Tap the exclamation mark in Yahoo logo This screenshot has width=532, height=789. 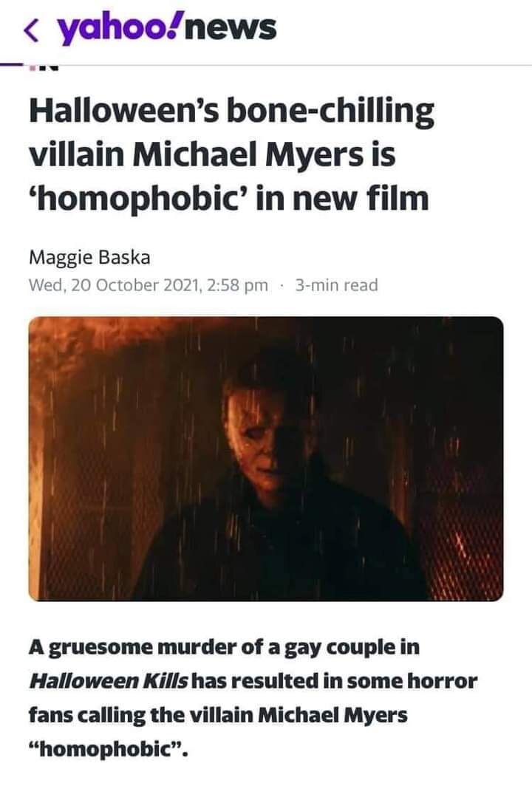(x=176, y=26)
